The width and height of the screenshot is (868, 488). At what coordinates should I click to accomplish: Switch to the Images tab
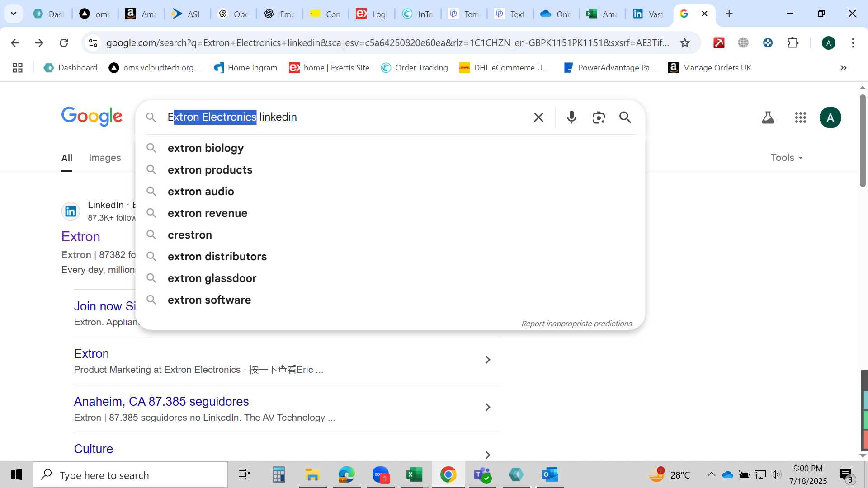[x=105, y=158]
